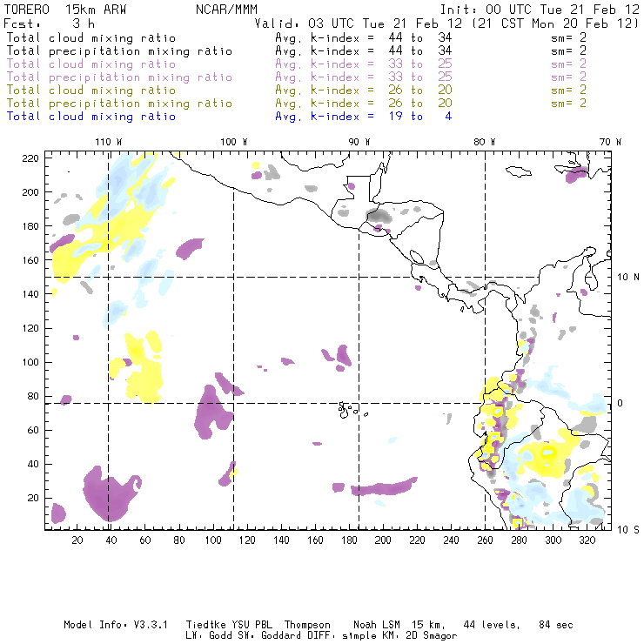Select the "300" value on the bottom axis
The width and height of the screenshot is (644, 644).
tap(553, 540)
